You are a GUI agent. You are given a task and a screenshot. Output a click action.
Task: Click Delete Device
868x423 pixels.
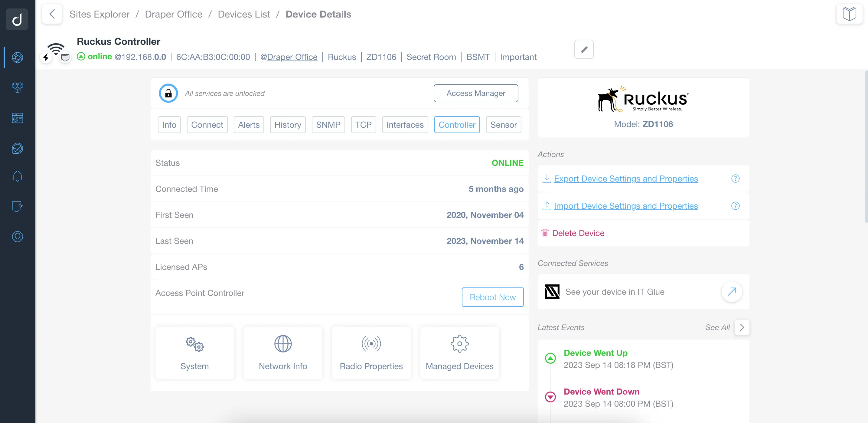(x=578, y=233)
